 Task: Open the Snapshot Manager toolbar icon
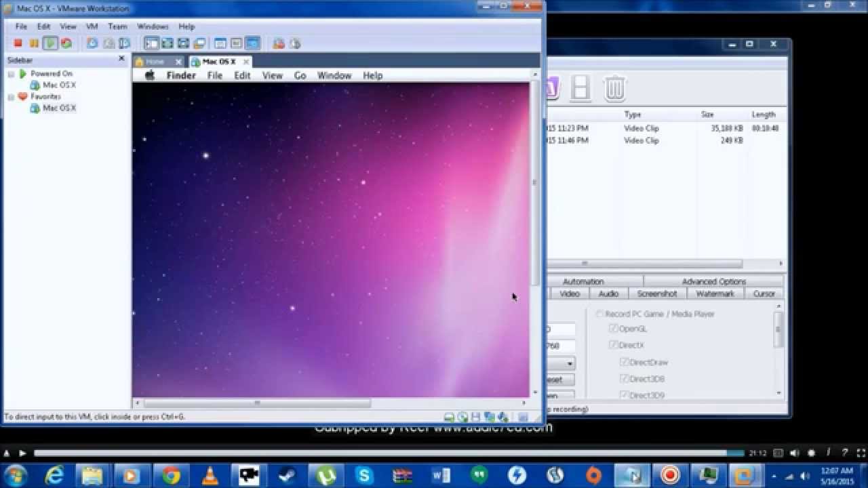click(x=124, y=43)
